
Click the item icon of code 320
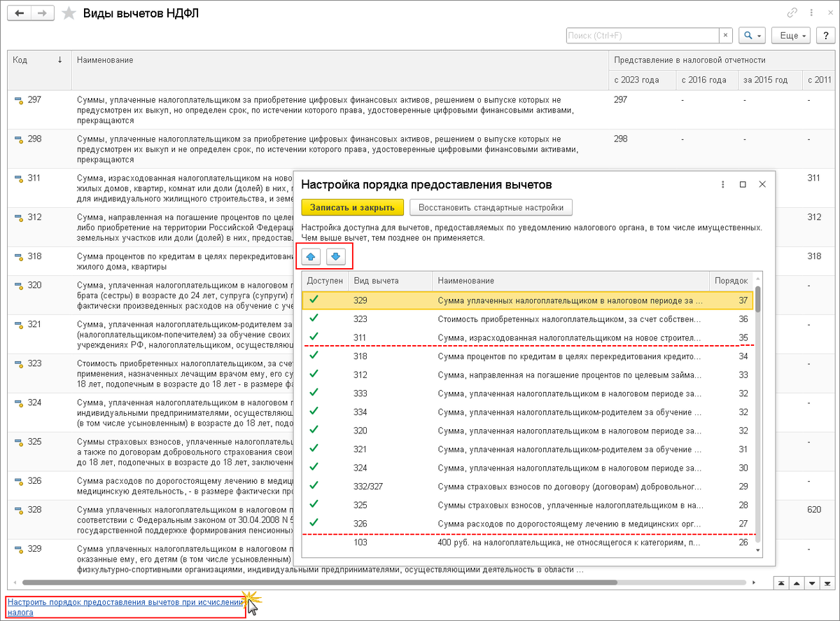[x=19, y=286]
